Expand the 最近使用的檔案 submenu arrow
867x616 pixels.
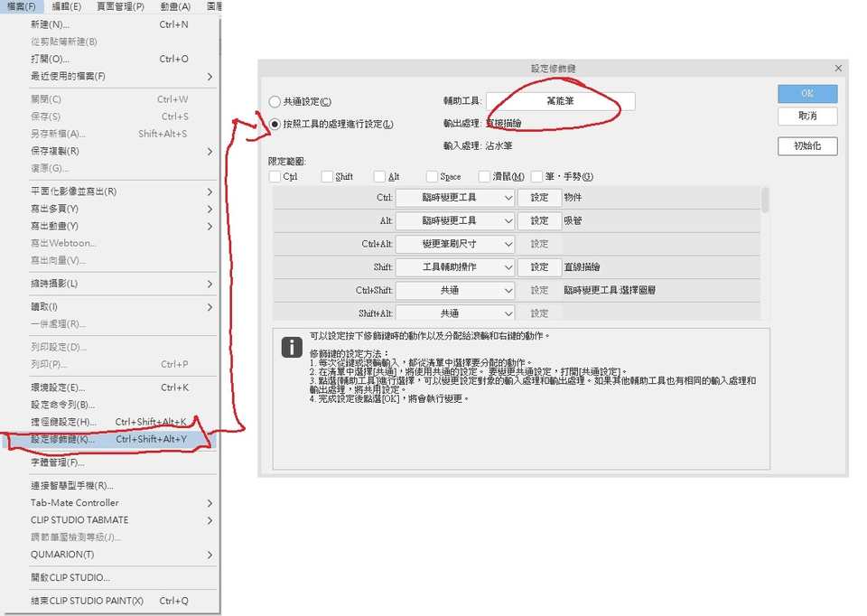pos(210,76)
